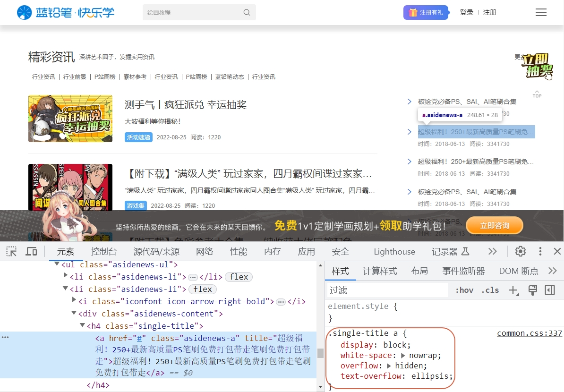Toggle the computed styles sidebar icon

550,290
